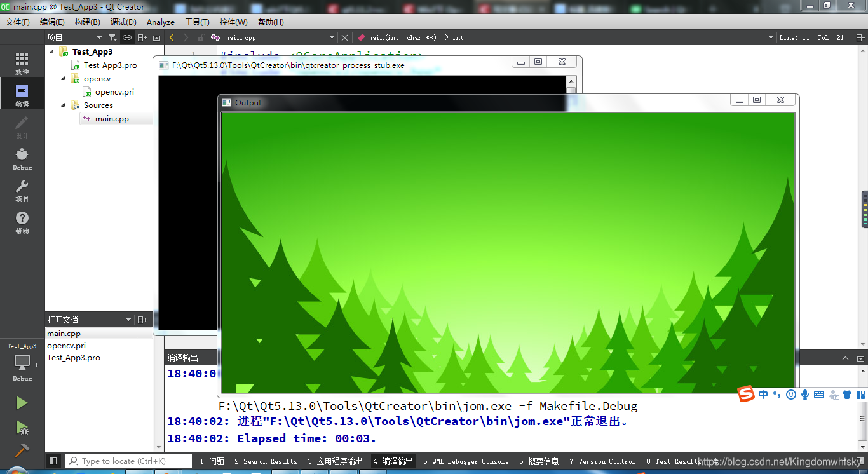Select the 4 编译输出 tab

coord(393,461)
